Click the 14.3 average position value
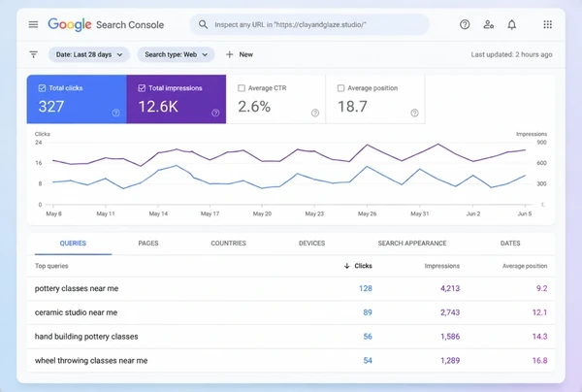582x392 pixels. (539, 337)
